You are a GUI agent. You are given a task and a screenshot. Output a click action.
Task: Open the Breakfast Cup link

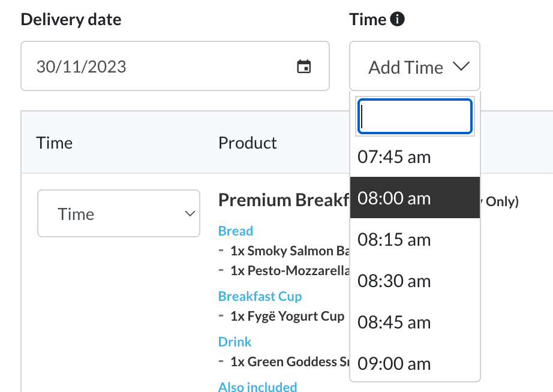tap(260, 296)
